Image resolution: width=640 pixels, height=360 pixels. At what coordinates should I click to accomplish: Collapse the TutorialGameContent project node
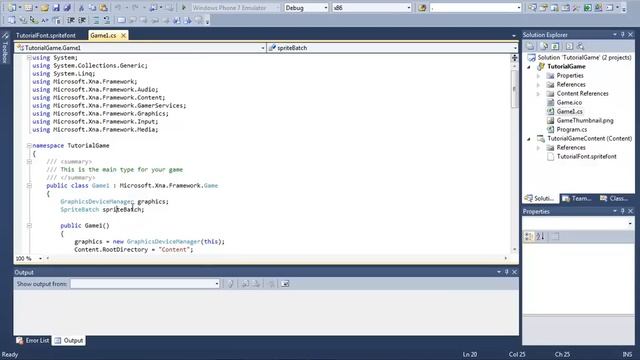pyautogui.click(x=529, y=139)
